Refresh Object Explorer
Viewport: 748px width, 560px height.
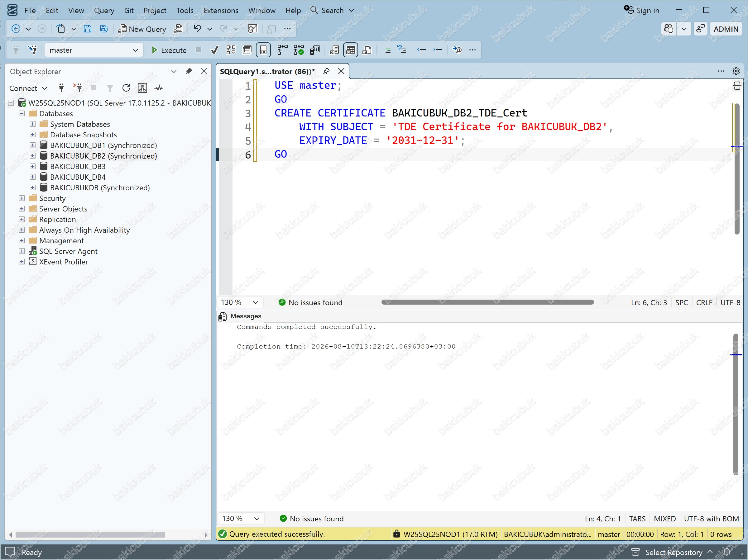tap(126, 88)
